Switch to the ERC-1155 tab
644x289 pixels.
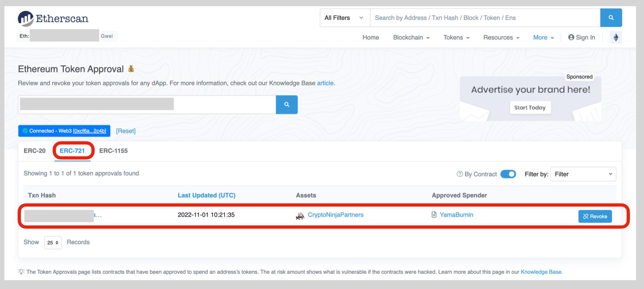click(114, 151)
